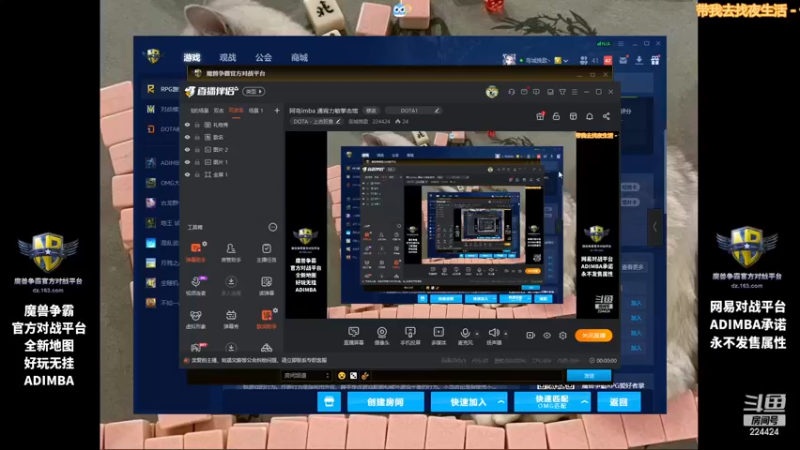Click the user avatar in the streaming window
This screenshot has width=800, height=450.
tap(491, 92)
